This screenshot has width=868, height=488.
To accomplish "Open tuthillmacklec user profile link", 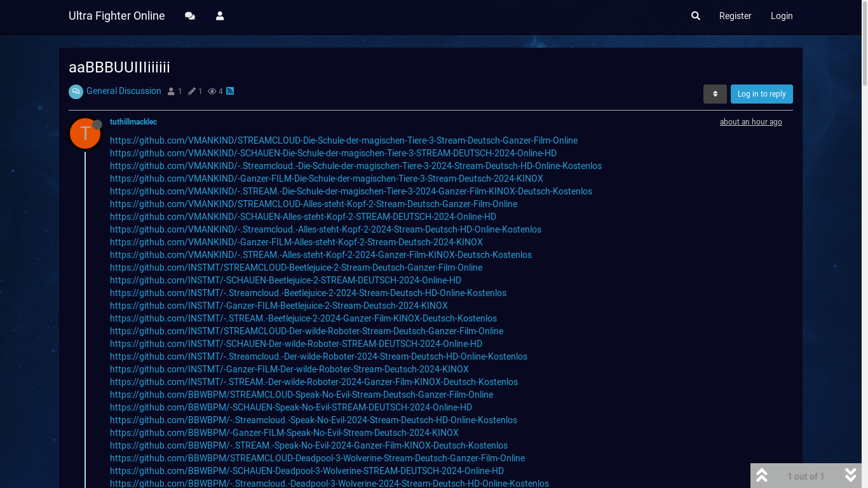I will (x=133, y=122).
